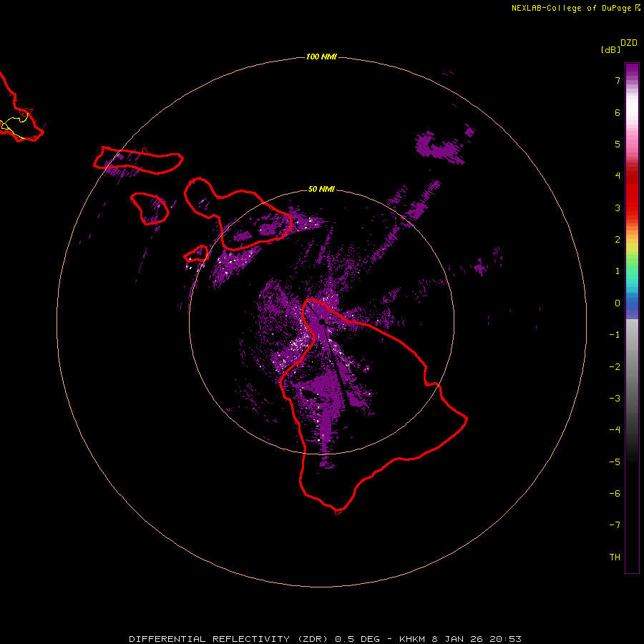The width and height of the screenshot is (644, 644).
Task: Click the 4 value on color scale
Action: [x=618, y=176]
